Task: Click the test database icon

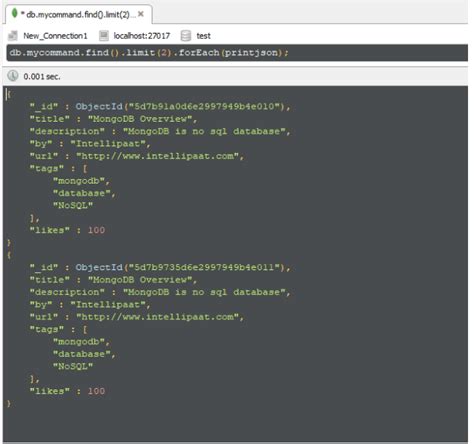Action: [186, 35]
